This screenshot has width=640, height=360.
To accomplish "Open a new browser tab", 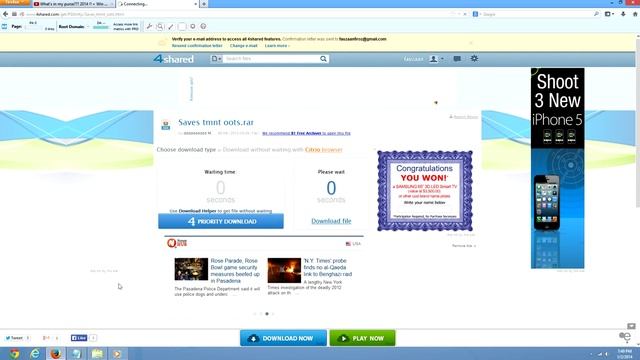I will click(x=204, y=4).
